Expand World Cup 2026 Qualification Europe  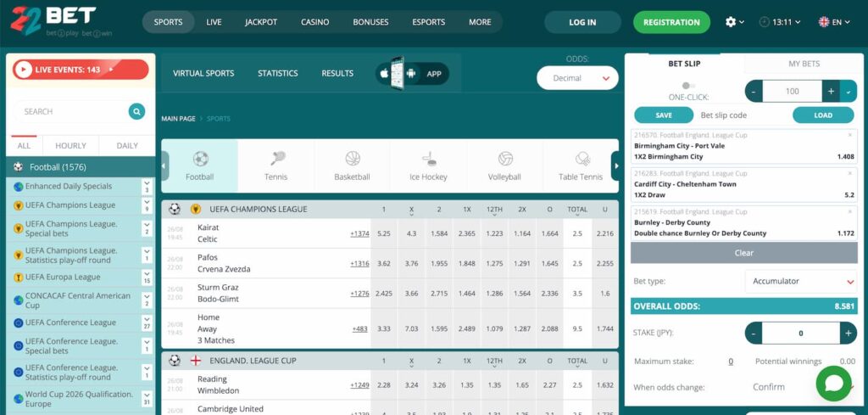[147, 399]
